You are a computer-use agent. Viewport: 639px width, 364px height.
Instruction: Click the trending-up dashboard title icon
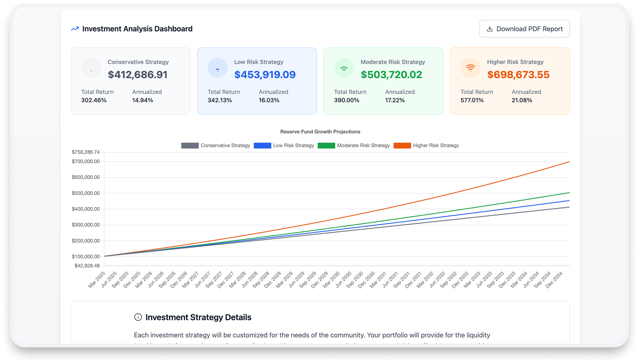[75, 29]
